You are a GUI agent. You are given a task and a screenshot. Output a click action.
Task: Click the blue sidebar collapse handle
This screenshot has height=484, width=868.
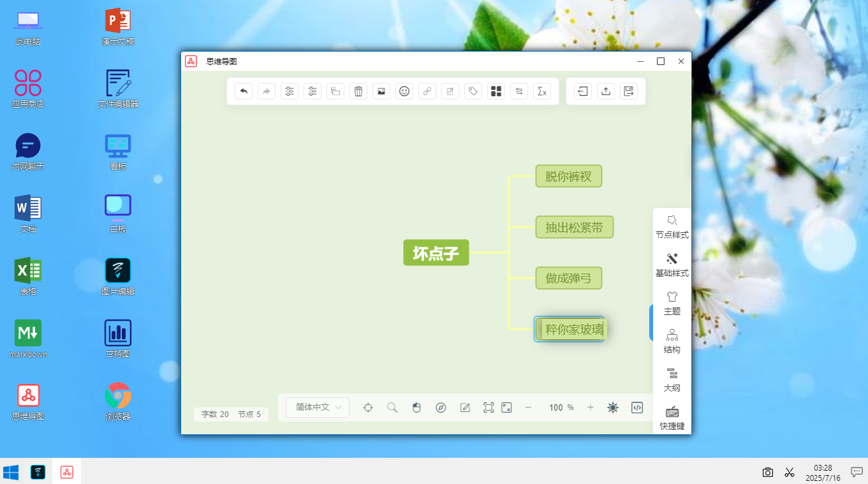pos(651,323)
